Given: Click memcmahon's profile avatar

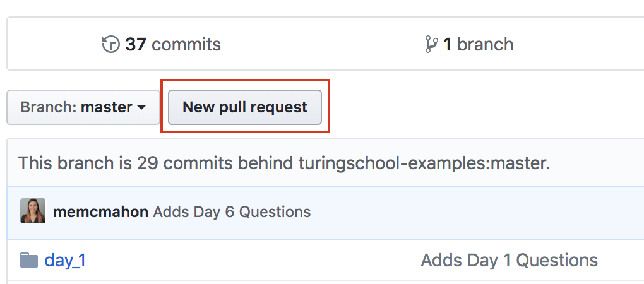Looking at the screenshot, I should pos(33,211).
